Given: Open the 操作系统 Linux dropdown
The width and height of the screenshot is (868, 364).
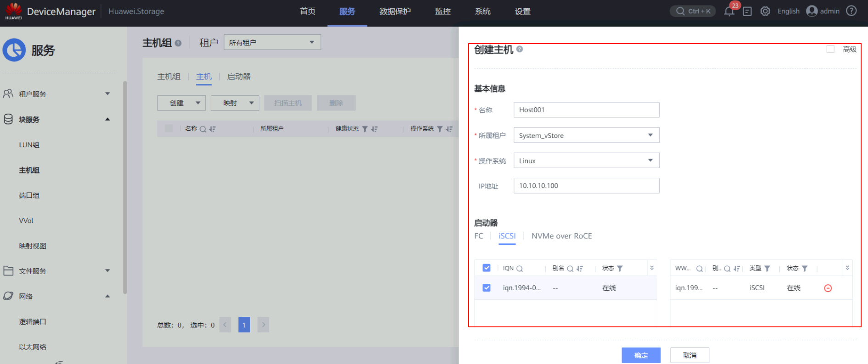Looking at the screenshot, I should (586, 160).
